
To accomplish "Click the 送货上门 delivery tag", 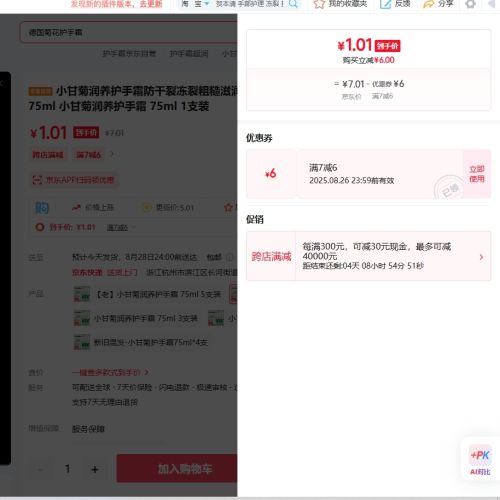I will (122, 272).
